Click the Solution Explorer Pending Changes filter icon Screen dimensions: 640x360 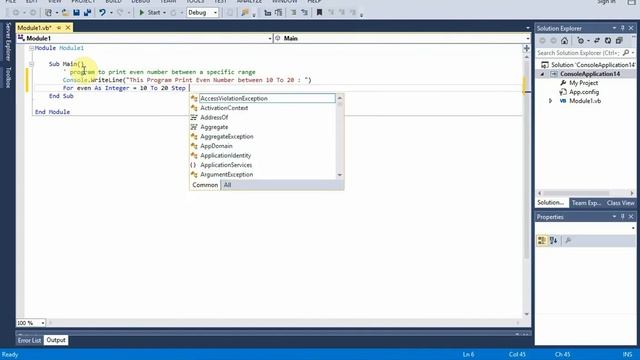click(581, 40)
